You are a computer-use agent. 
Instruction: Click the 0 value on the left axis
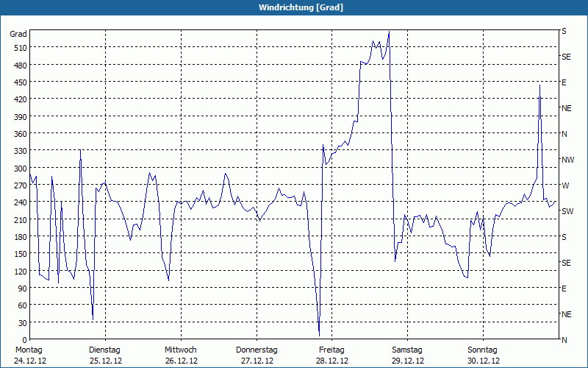click(25, 340)
